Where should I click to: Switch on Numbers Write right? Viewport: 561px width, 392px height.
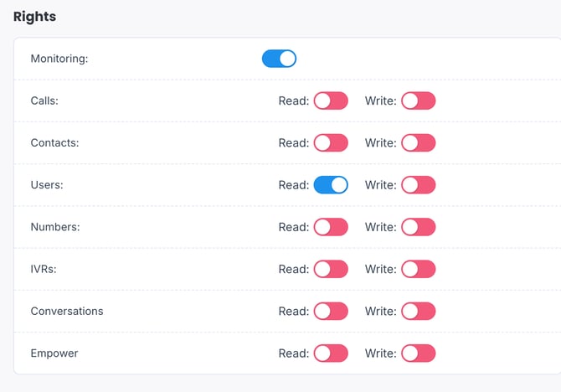pyautogui.click(x=419, y=227)
